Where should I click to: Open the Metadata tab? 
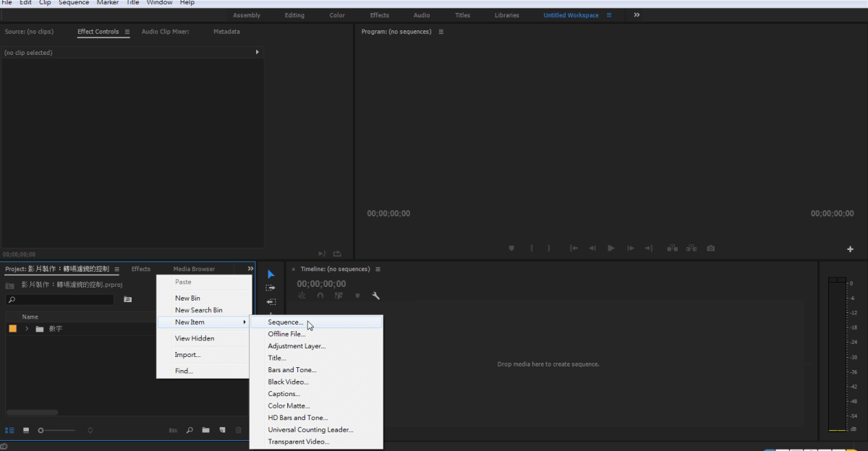pyautogui.click(x=226, y=32)
